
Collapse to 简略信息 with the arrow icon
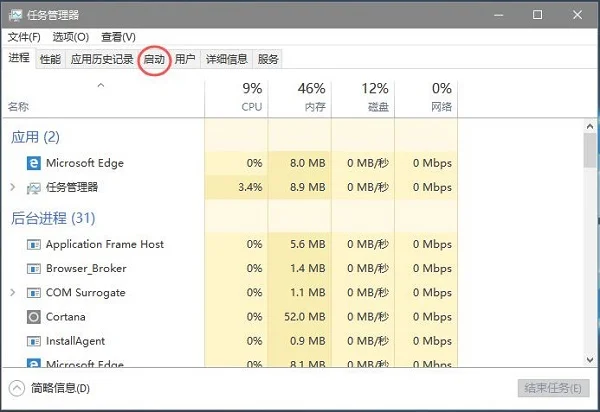[x=16, y=388]
